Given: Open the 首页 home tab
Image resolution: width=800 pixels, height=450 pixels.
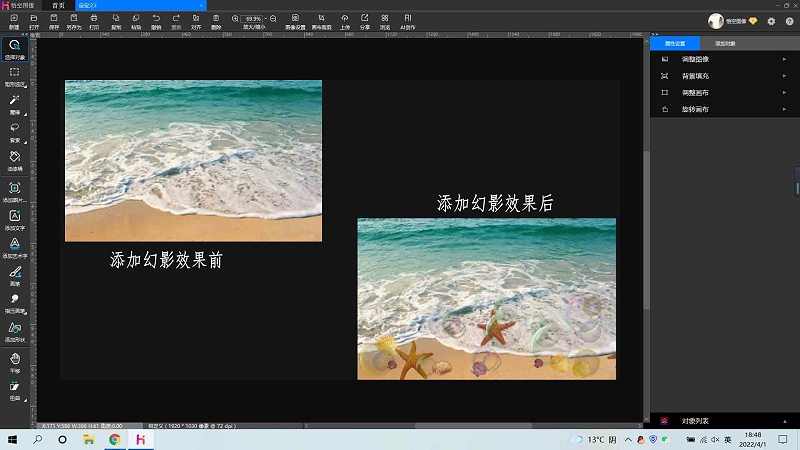Looking at the screenshot, I should tap(59, 5).
